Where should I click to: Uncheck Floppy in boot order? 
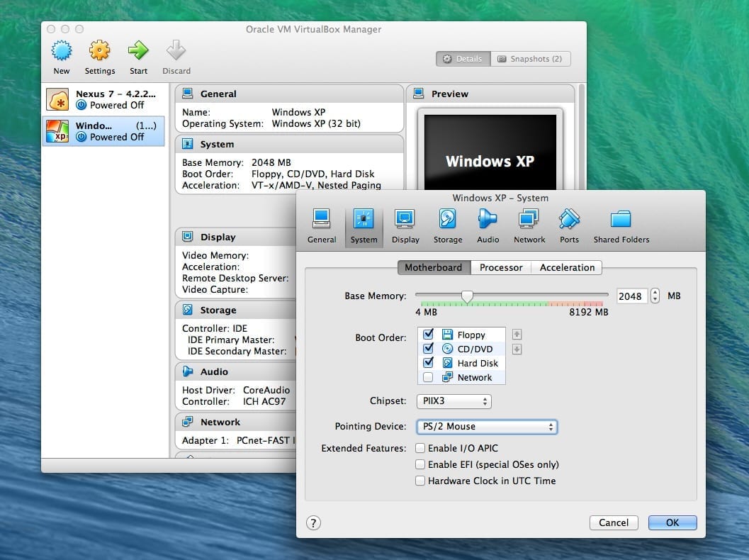pos(429,334)
